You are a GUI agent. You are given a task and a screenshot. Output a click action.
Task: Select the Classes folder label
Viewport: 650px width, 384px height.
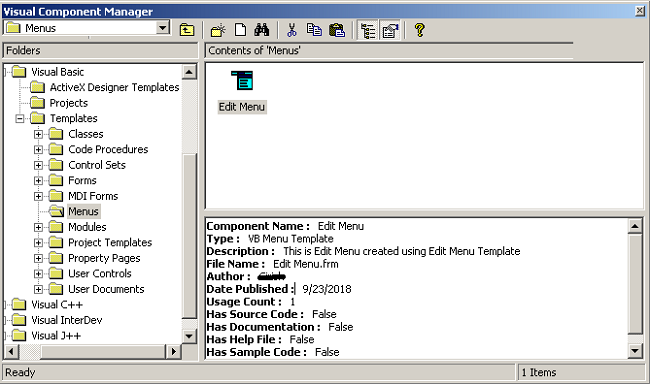click(86, 134)
